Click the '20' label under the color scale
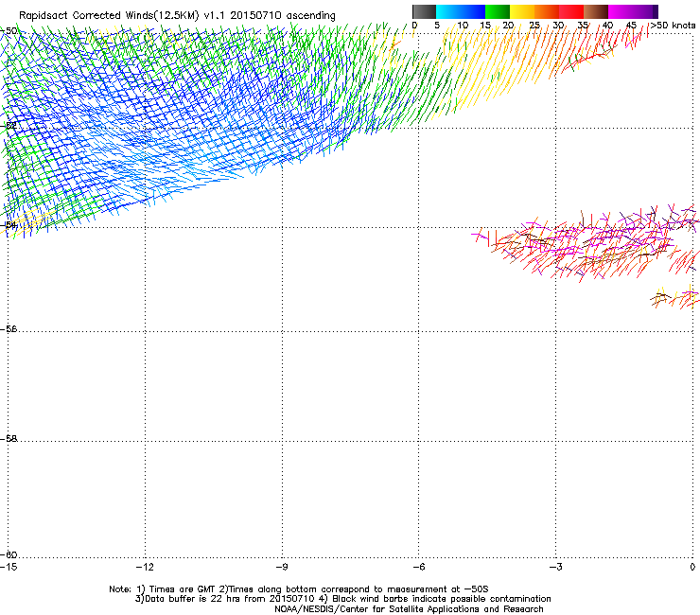Screen dimensions: 700x615 508,26
